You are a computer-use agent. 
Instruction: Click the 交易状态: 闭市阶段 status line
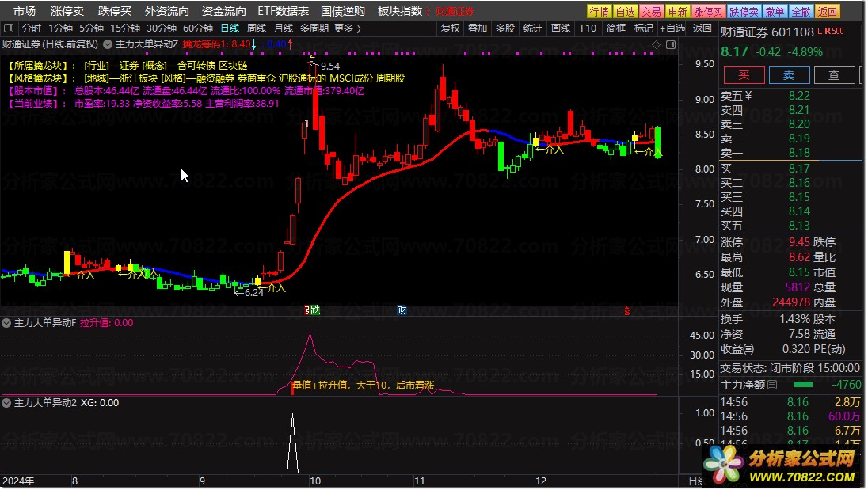(790, 368)
